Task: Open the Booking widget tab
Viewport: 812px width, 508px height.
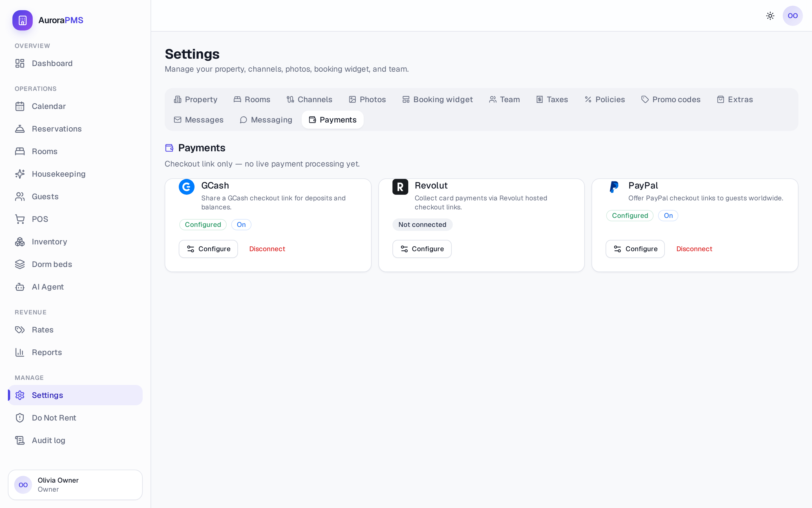Action: coord(438,99)
